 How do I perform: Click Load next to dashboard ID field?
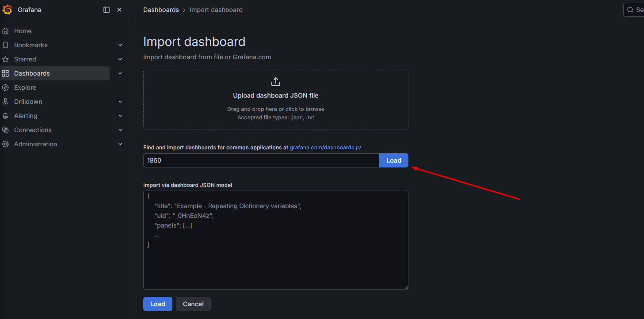tap(394, 160)
